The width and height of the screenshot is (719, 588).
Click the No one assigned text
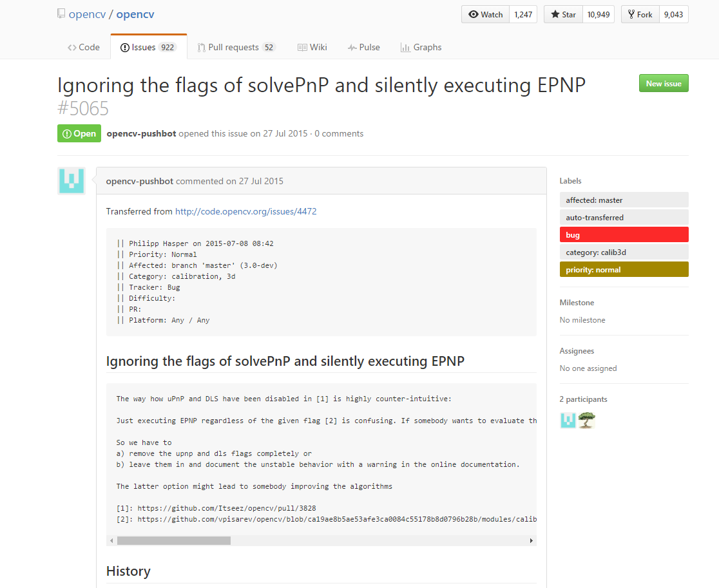pos(588,368)
